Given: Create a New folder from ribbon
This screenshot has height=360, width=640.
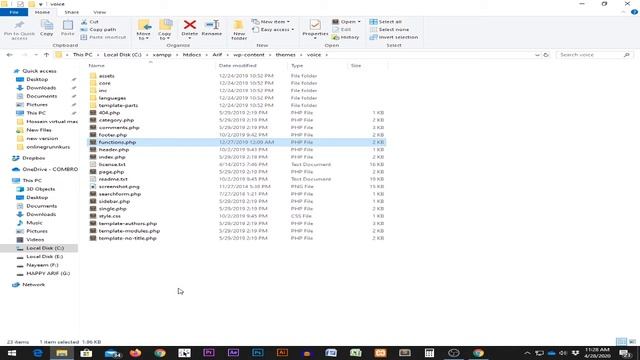Looking at the screenshot, I should [x=239, y=30].
